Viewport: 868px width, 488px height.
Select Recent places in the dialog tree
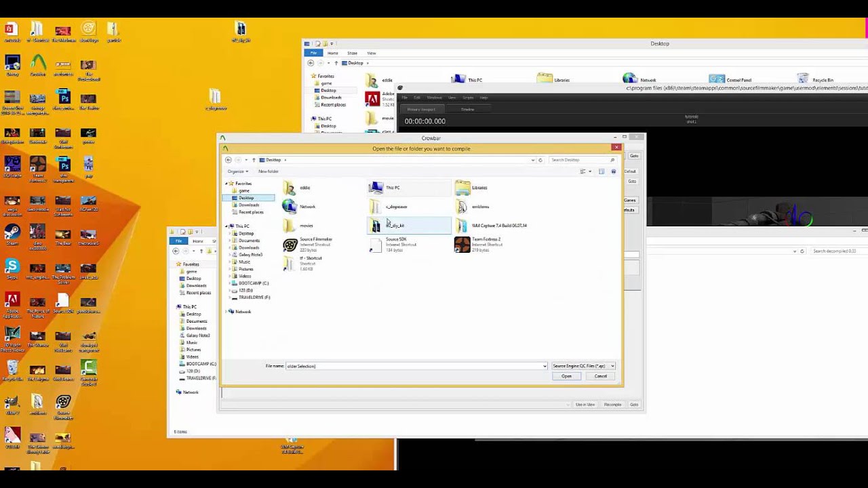pyautogui.click(x=248, y=212)
